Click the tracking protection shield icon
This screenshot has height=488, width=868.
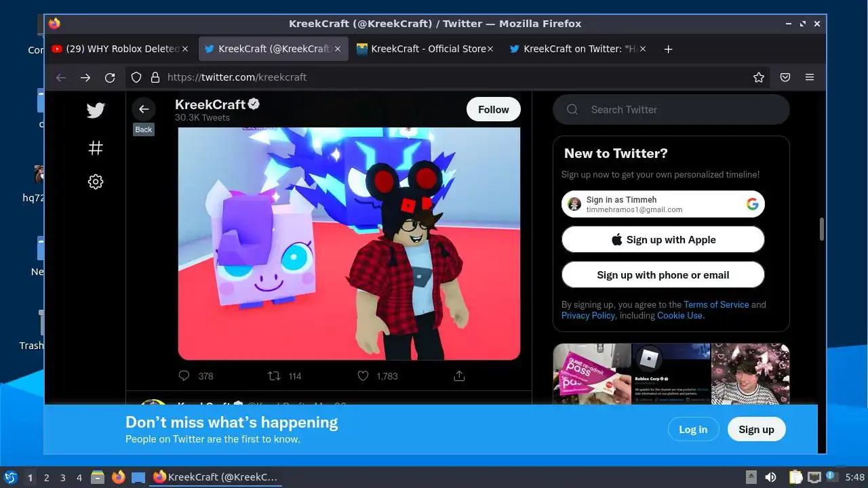(136, 77)
